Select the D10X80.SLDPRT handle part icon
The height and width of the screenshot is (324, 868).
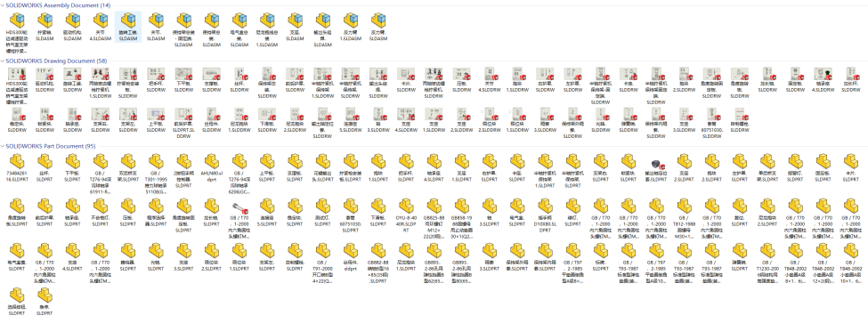point(545,207)
